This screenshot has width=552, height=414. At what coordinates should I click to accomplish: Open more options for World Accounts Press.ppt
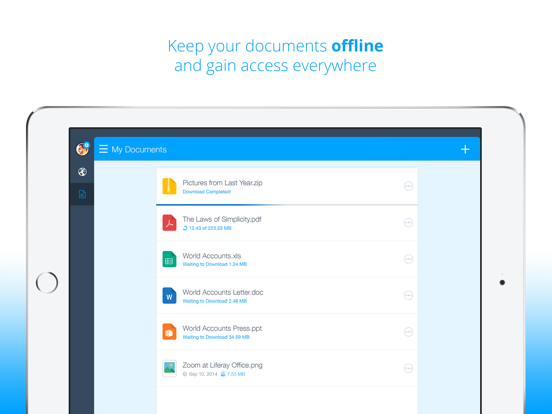pos(408,332)
